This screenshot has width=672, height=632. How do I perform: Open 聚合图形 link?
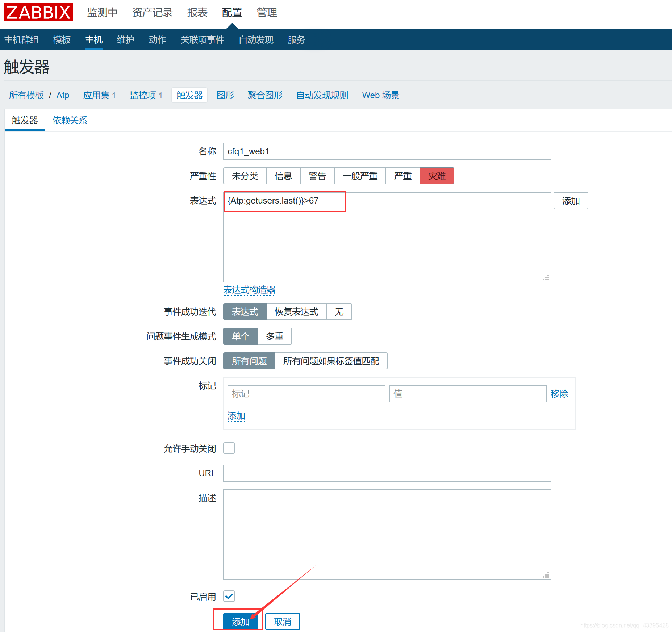click(265, 95)
